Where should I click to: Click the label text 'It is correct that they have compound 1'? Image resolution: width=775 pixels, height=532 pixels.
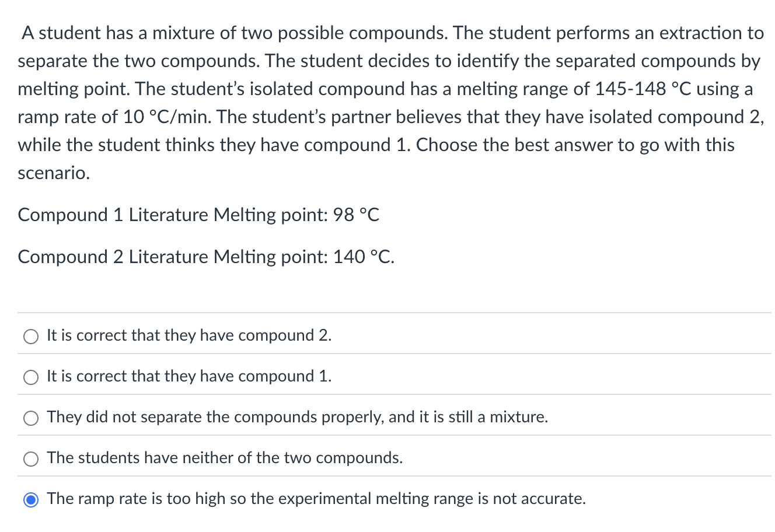coord(188,377)
